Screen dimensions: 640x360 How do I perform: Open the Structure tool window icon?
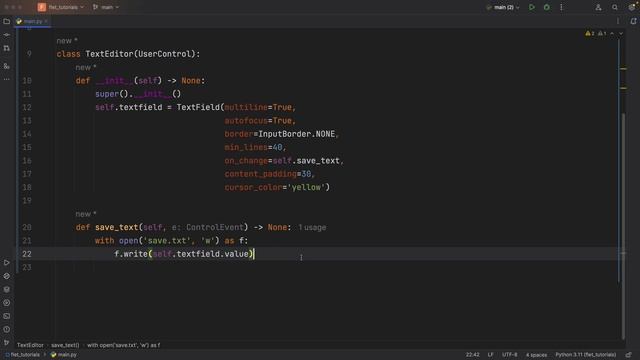click(x=7, y=66)
